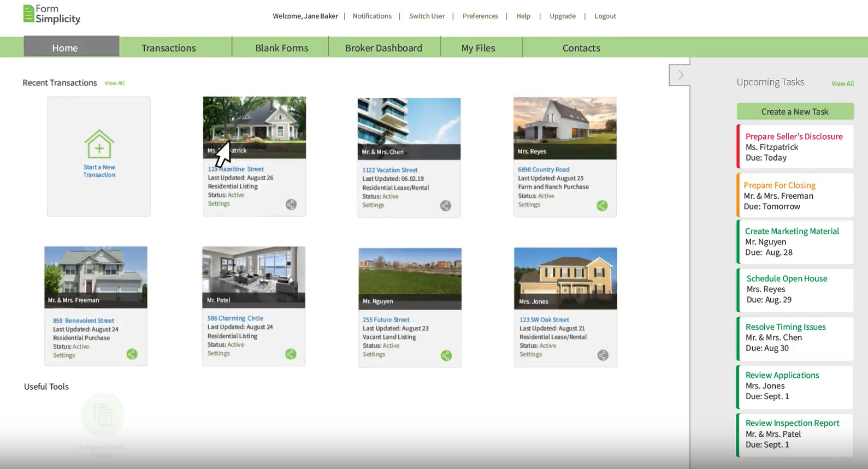Open Settings for 586 Charming Circle
The image size is (868, 469).
point(219,353)
